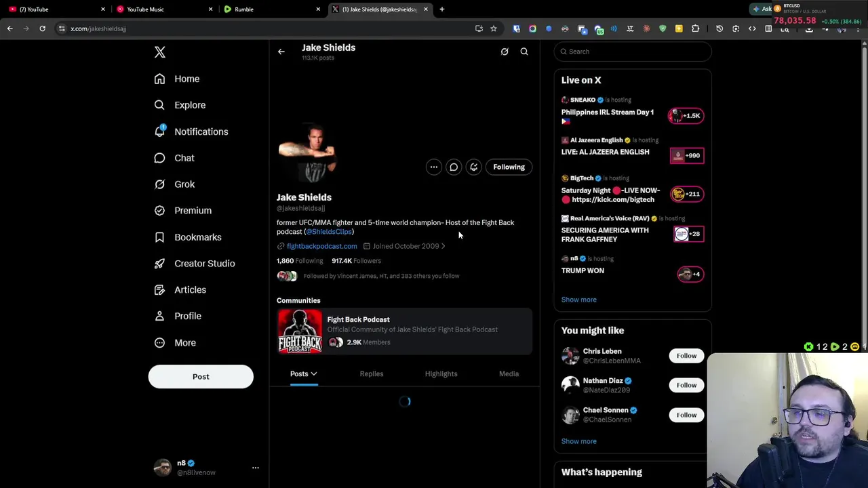
Task: Open the Premium page
Action: pyautogui.click(x=182, y=211)
